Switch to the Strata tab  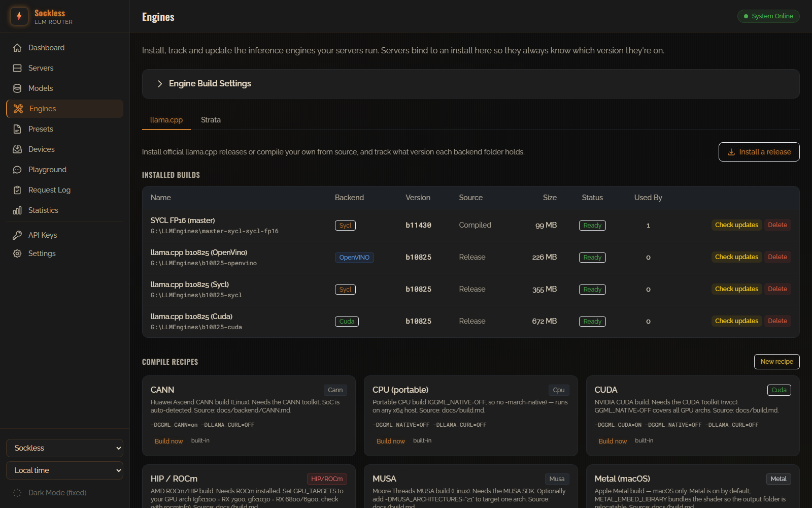point(211,120)
